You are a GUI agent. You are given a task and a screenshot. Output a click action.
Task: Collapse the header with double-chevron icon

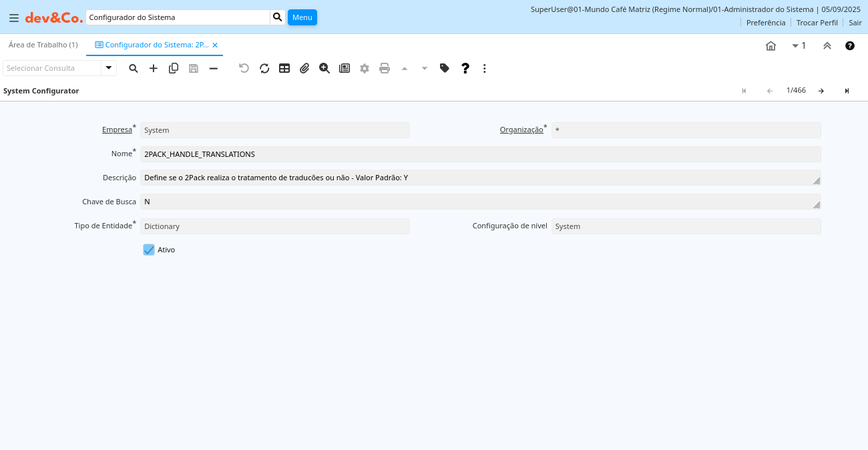(x=827, y=46)
